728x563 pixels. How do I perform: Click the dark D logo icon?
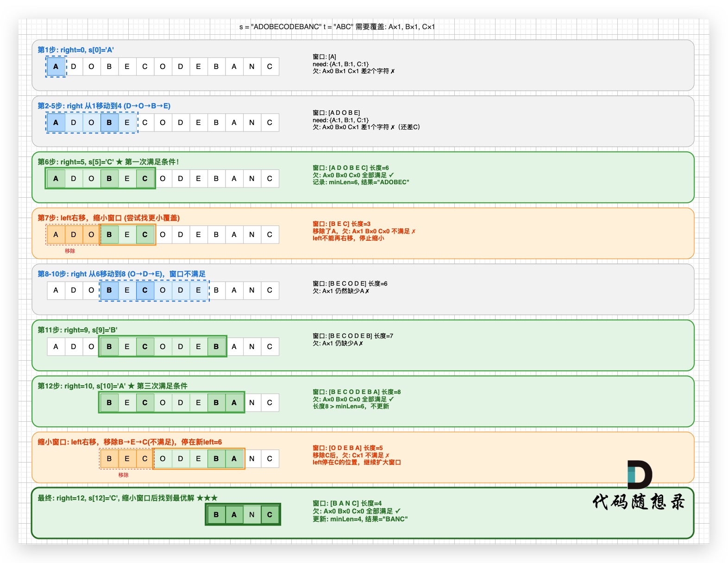coord(640,475)
